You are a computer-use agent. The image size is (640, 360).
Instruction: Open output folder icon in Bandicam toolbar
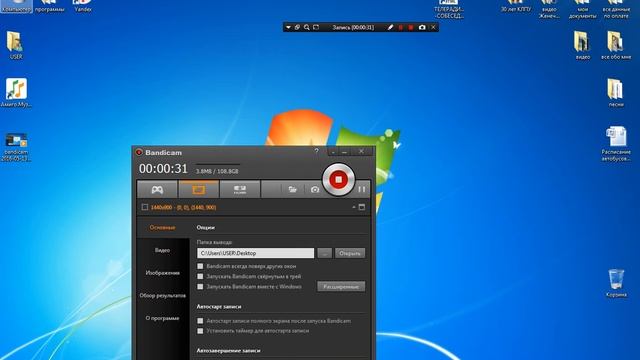point(292,189)
